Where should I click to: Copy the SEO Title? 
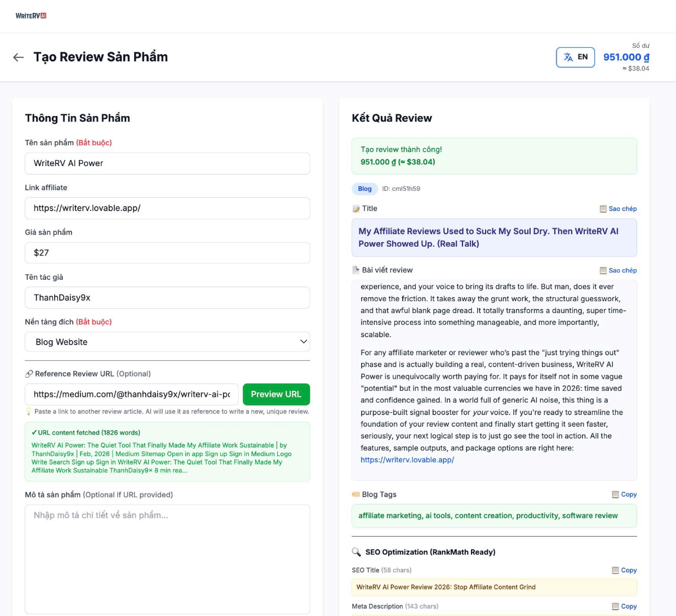[624, 570]
